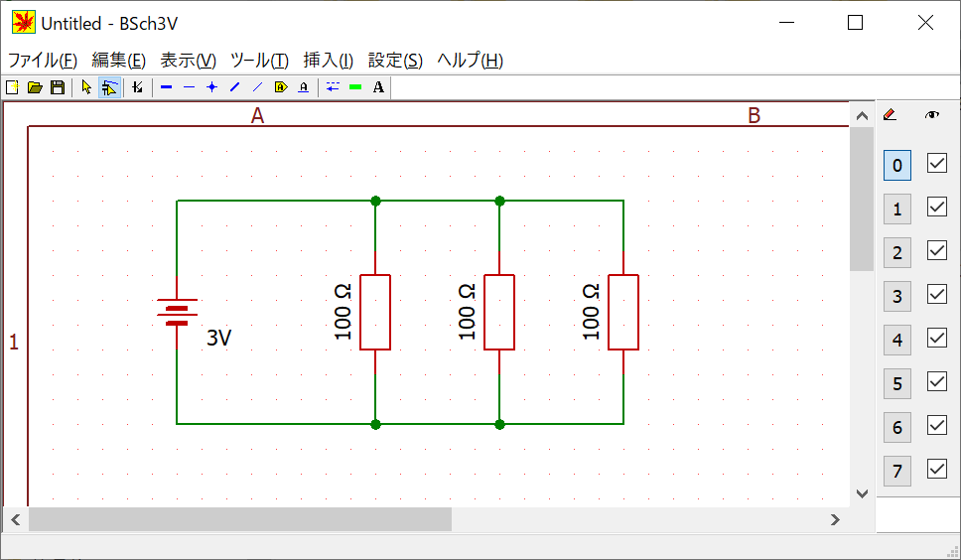Toggle visibility checkbox for layer 3
Image resolution: width=961 pixels, height=560 pixels.
pyautogui.click(x=937, y=294)
